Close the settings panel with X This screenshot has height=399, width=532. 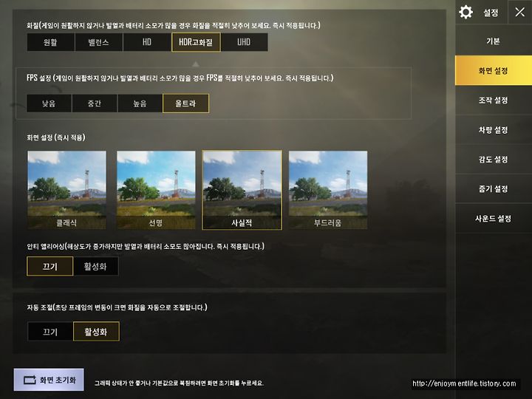519,13
